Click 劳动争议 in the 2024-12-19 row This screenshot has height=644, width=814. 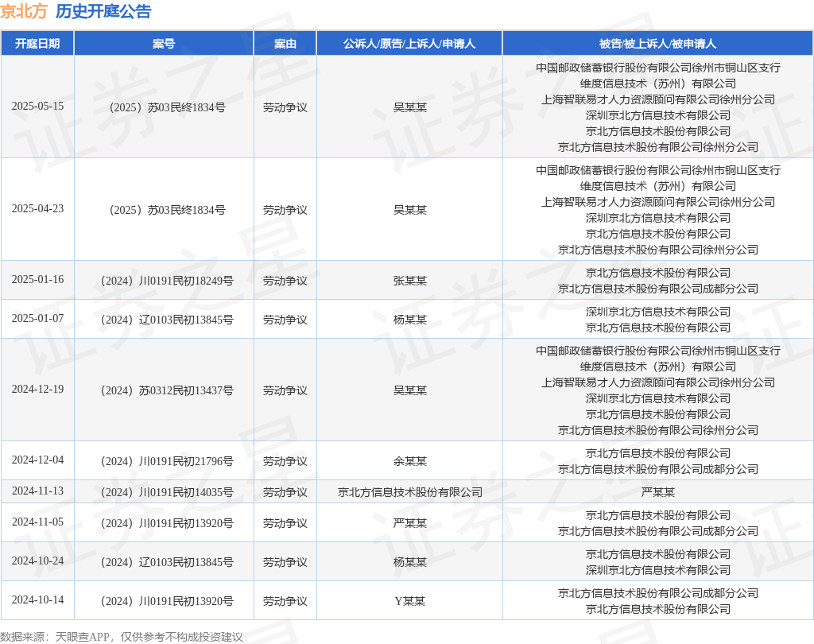coord(285,390)
